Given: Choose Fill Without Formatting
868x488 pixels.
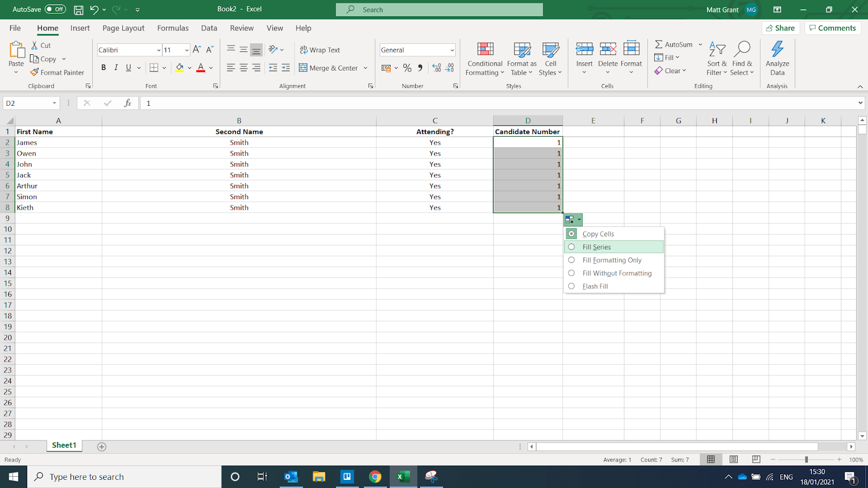Looking at the screenshot, I should (x=614, y=273).
